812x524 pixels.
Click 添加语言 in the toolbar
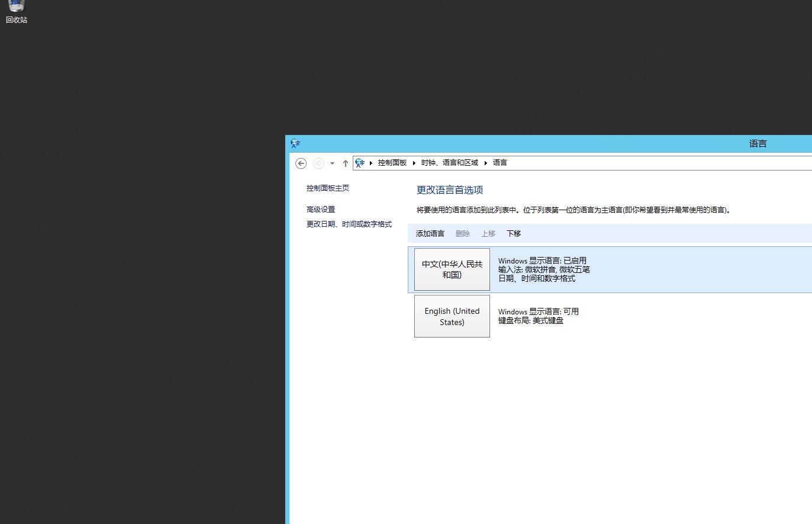pos(430,234)
